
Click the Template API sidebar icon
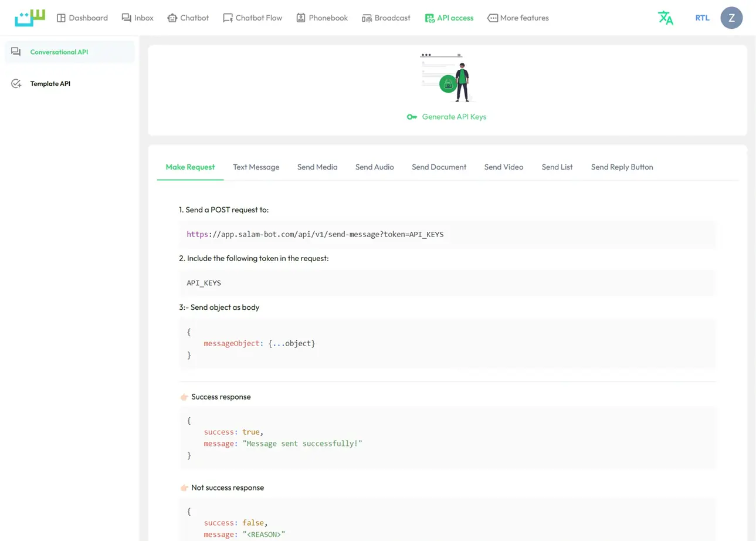tap(16, 83)
